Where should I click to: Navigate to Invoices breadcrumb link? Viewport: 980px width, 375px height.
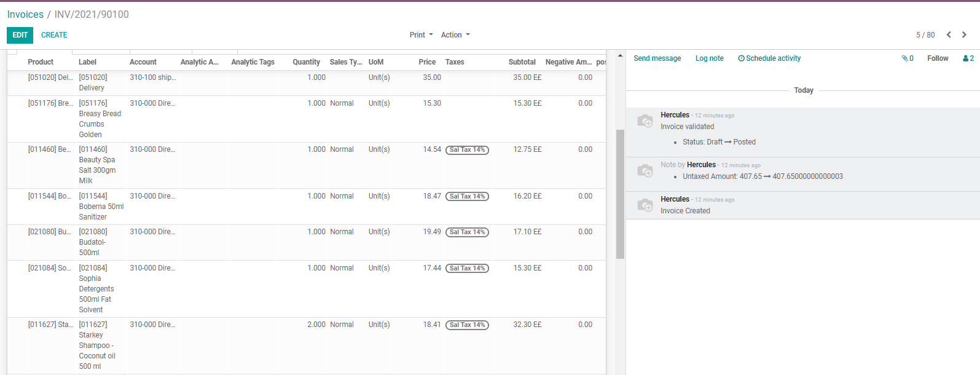pyautogui.click(x=25, y=14)
